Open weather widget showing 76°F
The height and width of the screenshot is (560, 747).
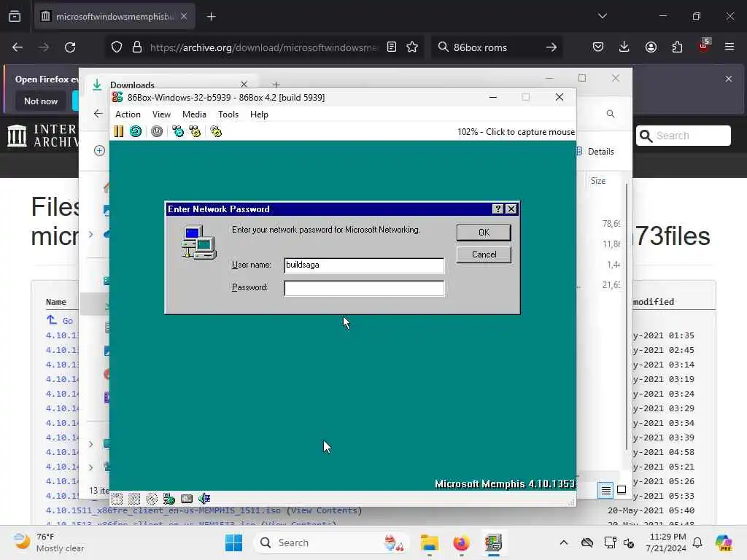[x=49, y=542]
